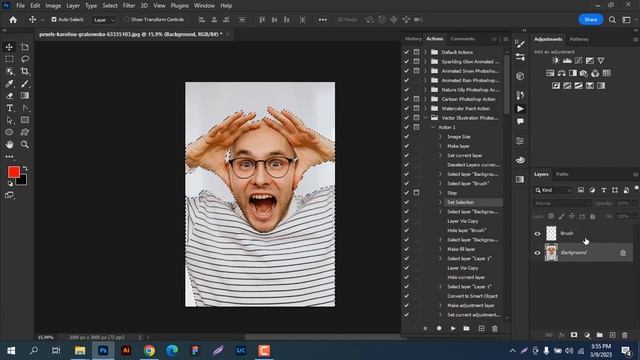Create new layer icon in Layers panel
Viewport: 640px width, 360px height.
[612, 335]
